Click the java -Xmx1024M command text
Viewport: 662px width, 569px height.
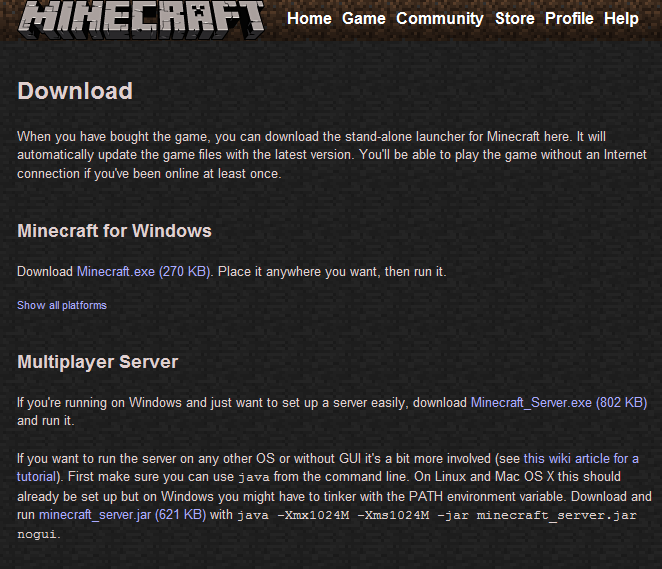click(x=437, y=515)
